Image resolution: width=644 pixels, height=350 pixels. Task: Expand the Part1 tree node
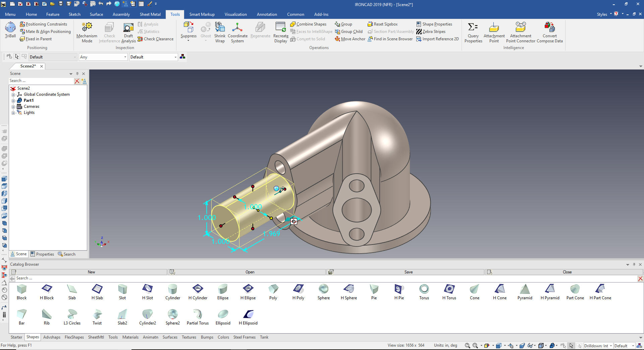click(13, 101)
